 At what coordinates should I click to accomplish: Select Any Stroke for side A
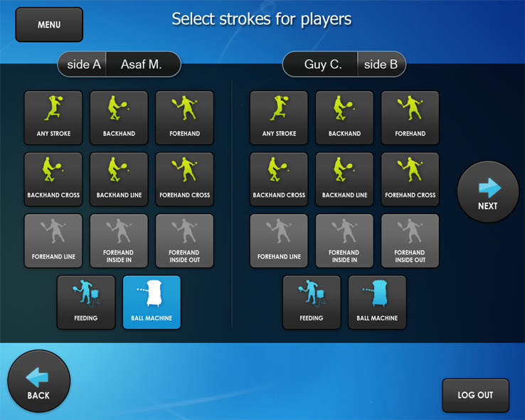pos(53,117)
